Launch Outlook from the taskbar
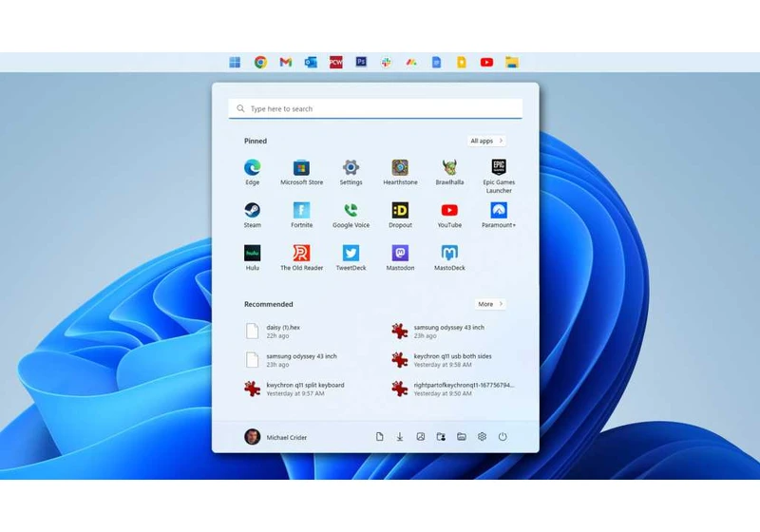This screenshot has width=760, height=532. 311,62
